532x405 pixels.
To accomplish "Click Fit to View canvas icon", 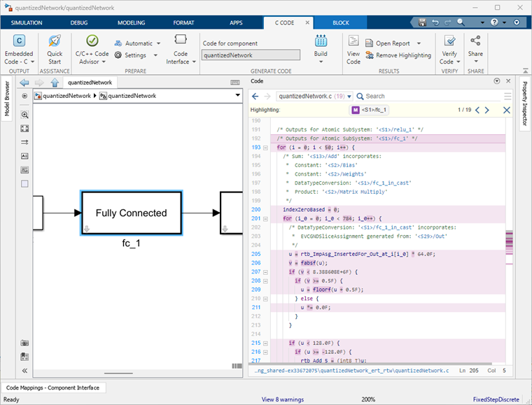I will (x=24, y=129).
